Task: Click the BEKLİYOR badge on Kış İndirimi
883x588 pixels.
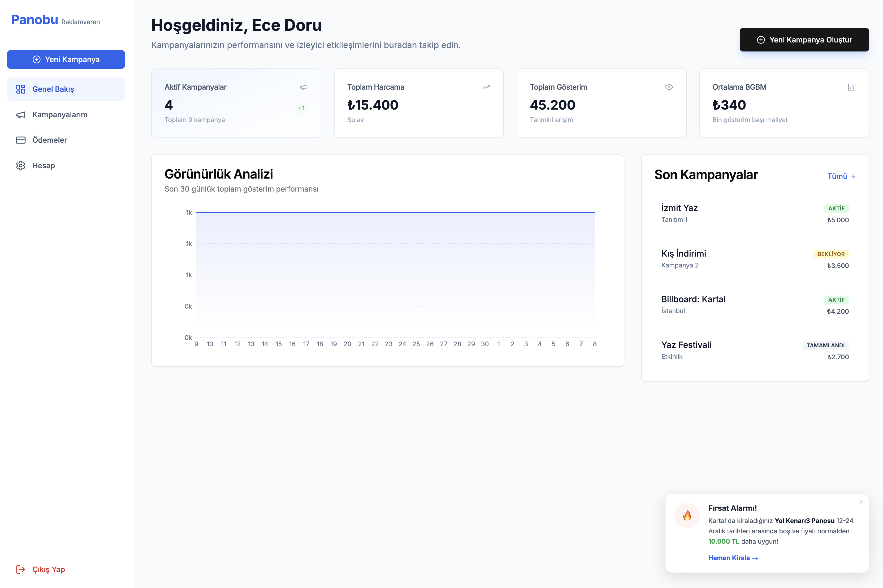Action: (831, 254)
